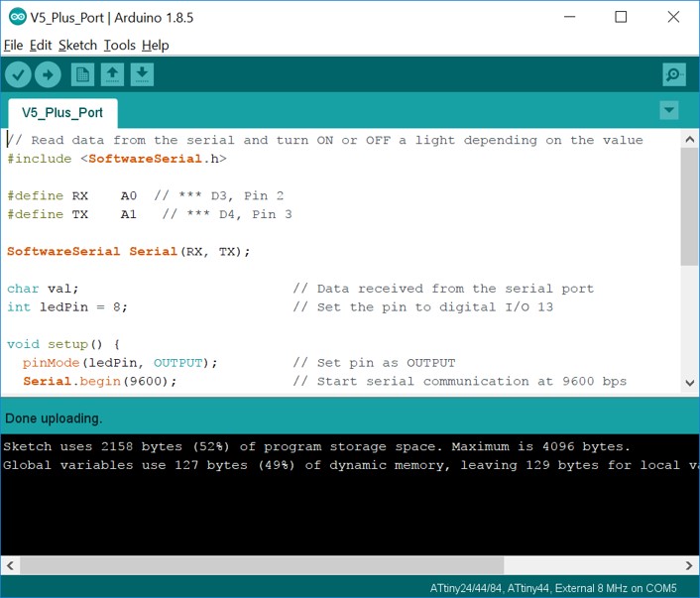
Task: Open a sketch with the up-arrow icon
Action: point(112,74)
